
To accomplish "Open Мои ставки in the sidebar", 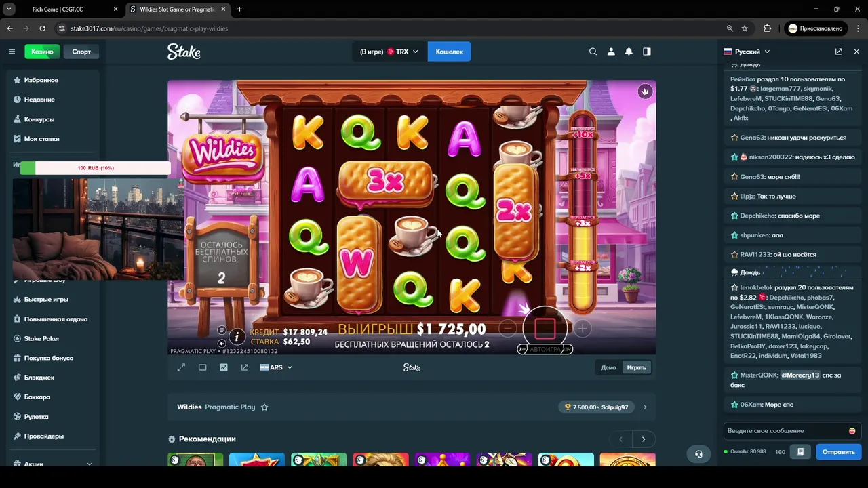I will click(x=41, y=139).
